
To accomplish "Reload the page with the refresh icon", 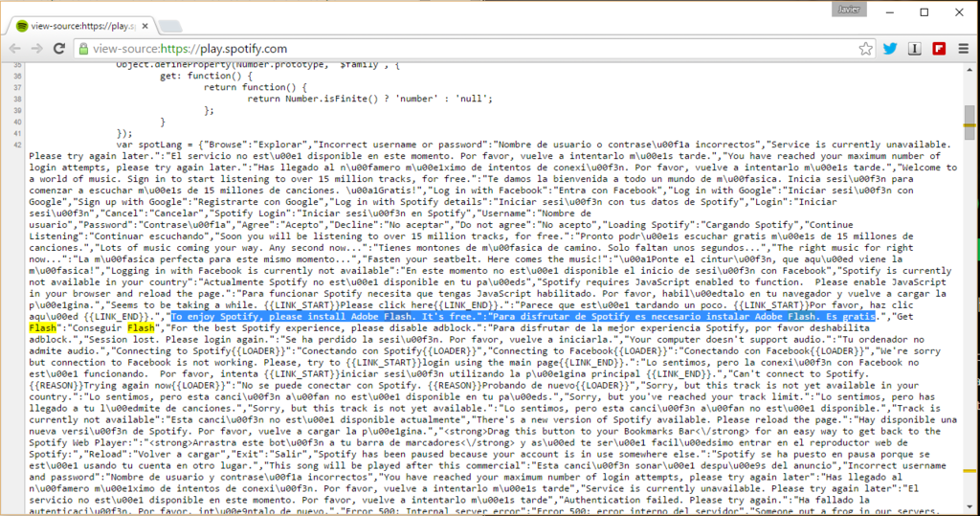I will (x=59, y=49).
